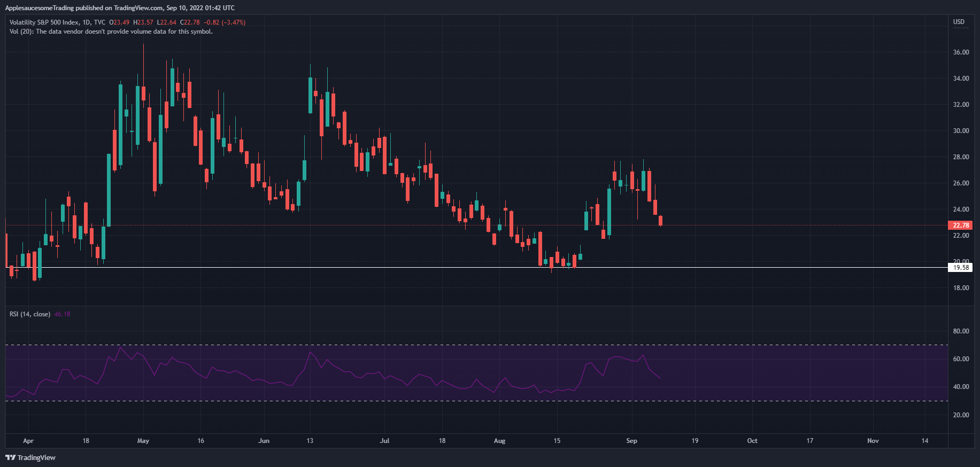The image size is (980, 467).
Task: Click the Vol (20) indicator message
Action: [x=111, y=32]
